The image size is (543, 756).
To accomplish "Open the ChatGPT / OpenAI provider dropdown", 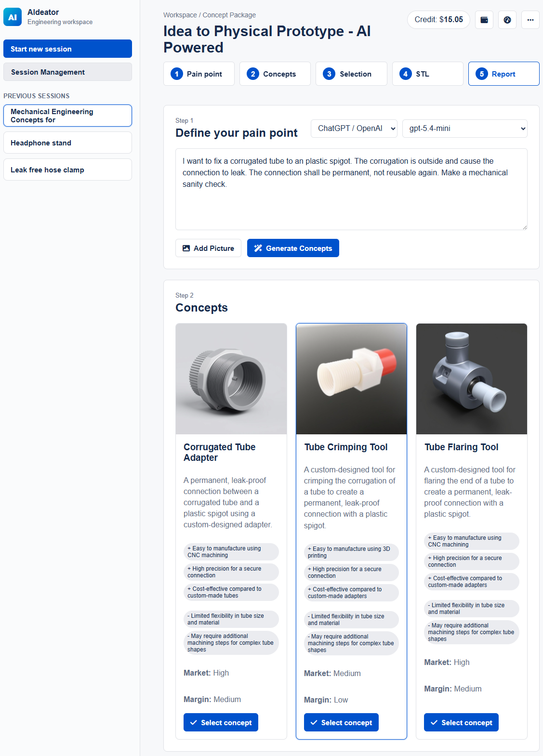I will point(354,129).
